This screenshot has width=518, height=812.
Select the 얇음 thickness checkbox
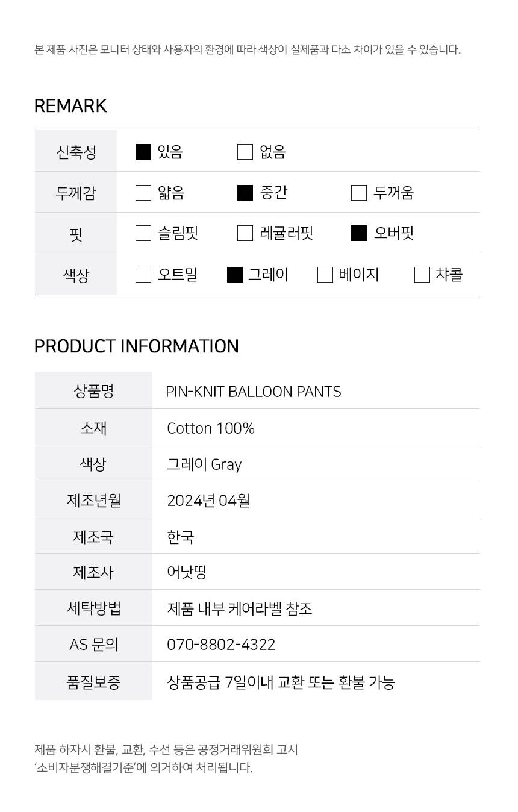tap(143, 193)
